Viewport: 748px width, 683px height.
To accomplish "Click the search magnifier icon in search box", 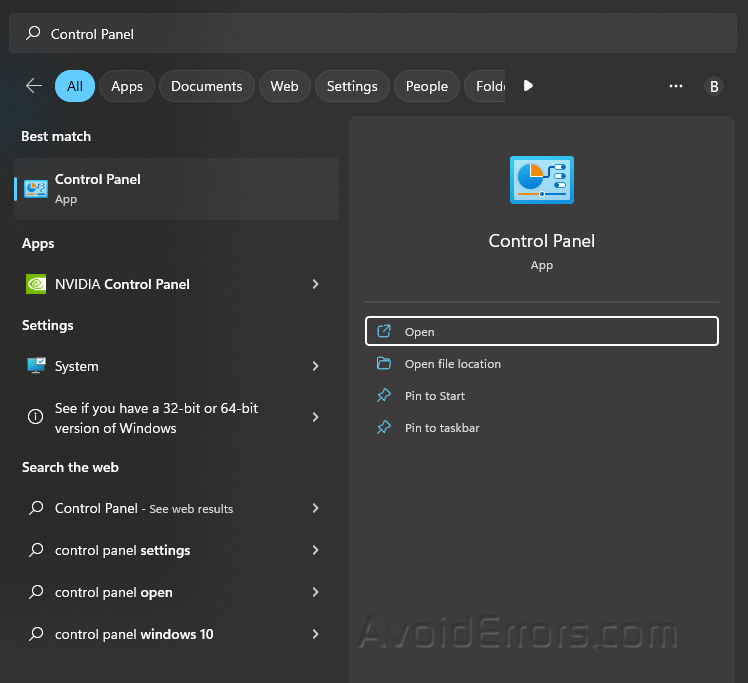I will click(33, 33).
